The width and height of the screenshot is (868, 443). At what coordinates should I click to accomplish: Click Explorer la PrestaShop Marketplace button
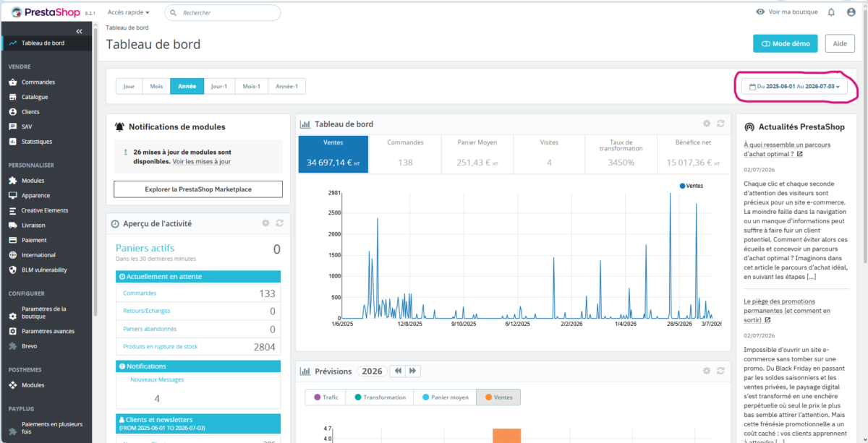(197, 189)
